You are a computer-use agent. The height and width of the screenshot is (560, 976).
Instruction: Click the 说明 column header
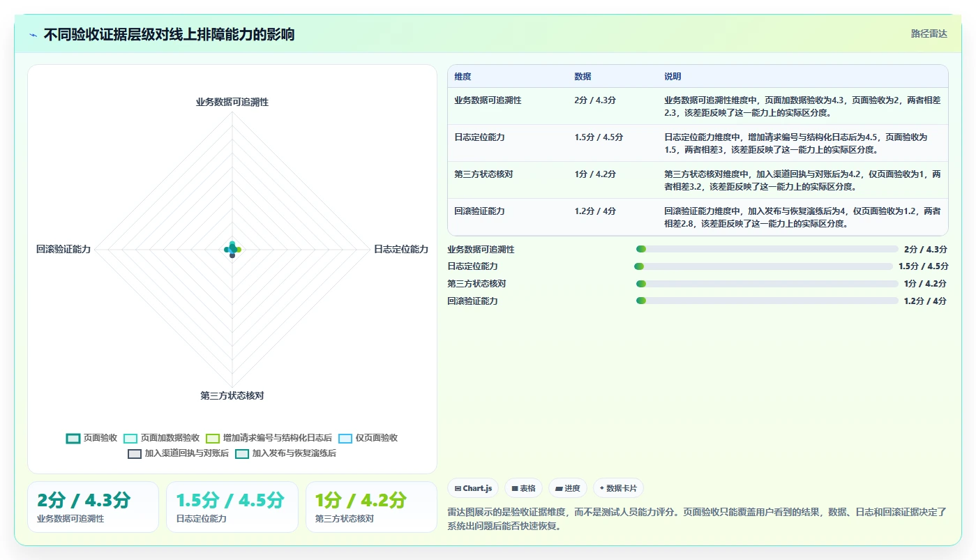tap(673, 77)
